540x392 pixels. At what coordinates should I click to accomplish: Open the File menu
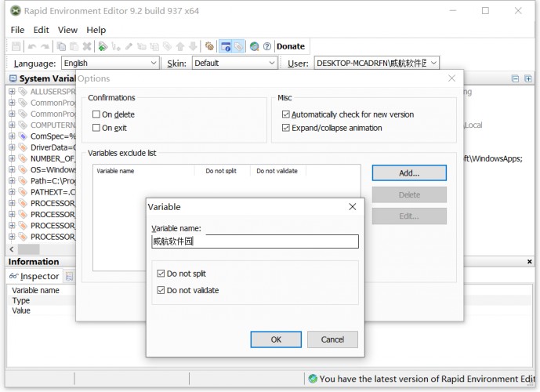pyautogui.click(x=17, y=30)
